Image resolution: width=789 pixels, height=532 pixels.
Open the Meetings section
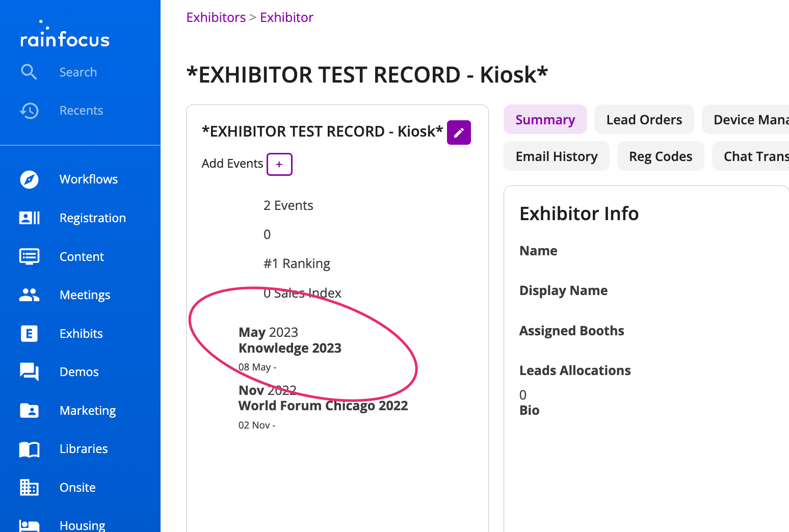coord(85,295)
